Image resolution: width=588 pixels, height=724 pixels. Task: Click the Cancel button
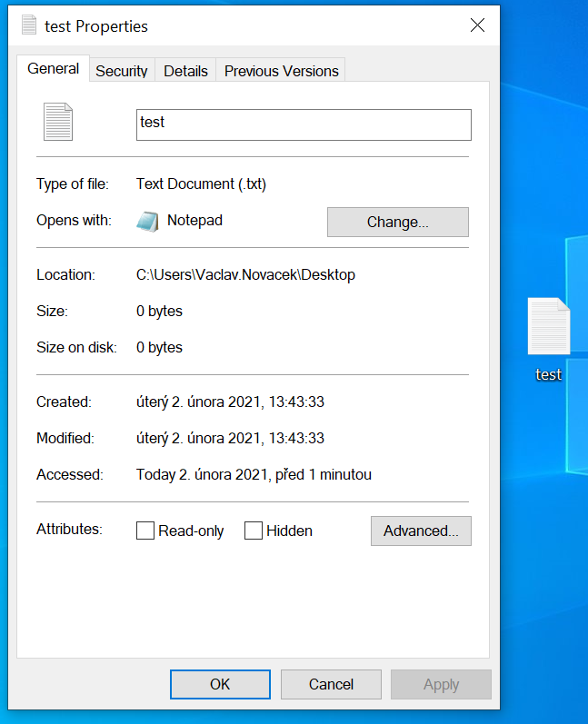pos(331,684)
